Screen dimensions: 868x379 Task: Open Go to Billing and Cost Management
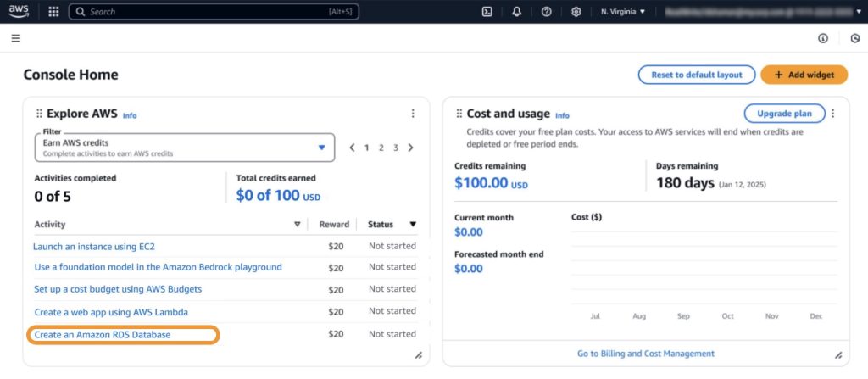pyautogui.click(x=643, y=353)
